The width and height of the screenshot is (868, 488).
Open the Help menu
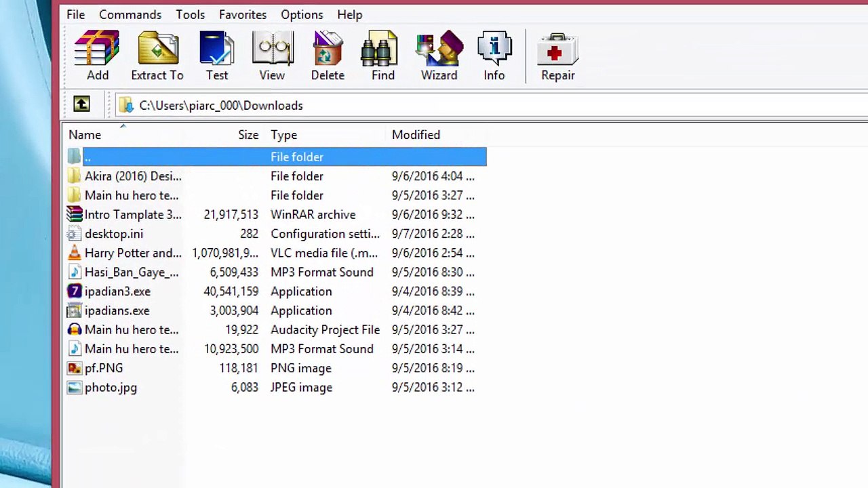(350, 14)
